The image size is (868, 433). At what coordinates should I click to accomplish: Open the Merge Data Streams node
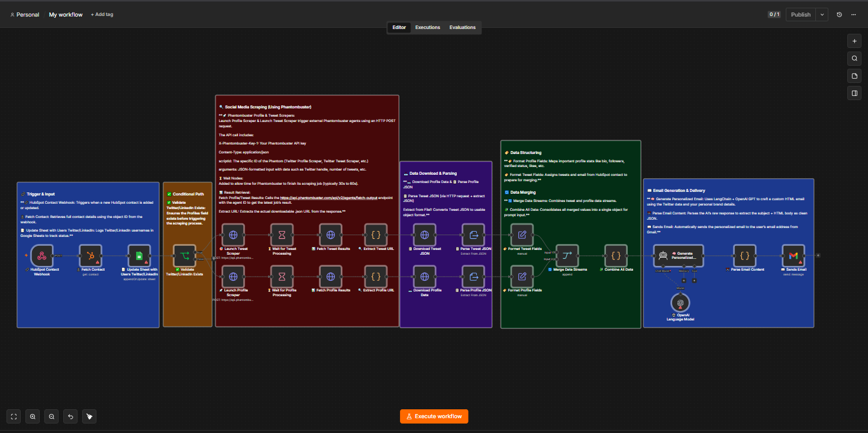567,256
